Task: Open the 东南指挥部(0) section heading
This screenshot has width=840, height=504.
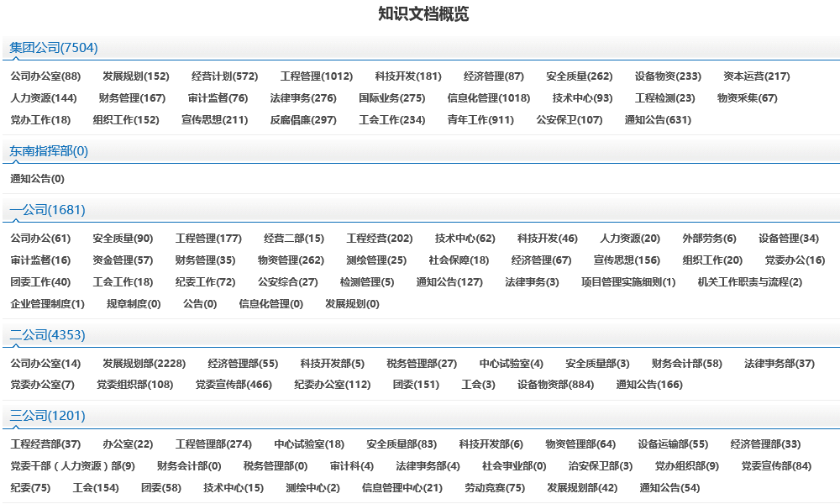Action: (49, 151)
